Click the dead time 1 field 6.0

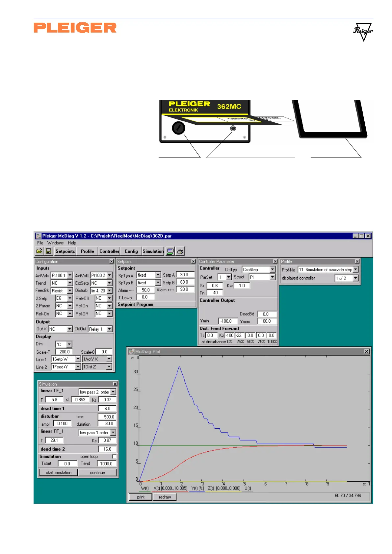point(107,408)
